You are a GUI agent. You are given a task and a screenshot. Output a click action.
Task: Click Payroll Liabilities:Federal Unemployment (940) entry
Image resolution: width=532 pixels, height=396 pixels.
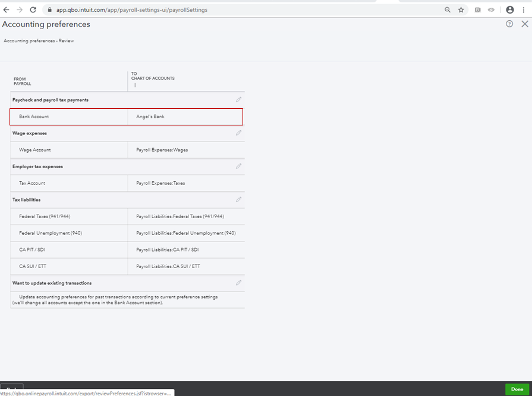pos(185,233)
